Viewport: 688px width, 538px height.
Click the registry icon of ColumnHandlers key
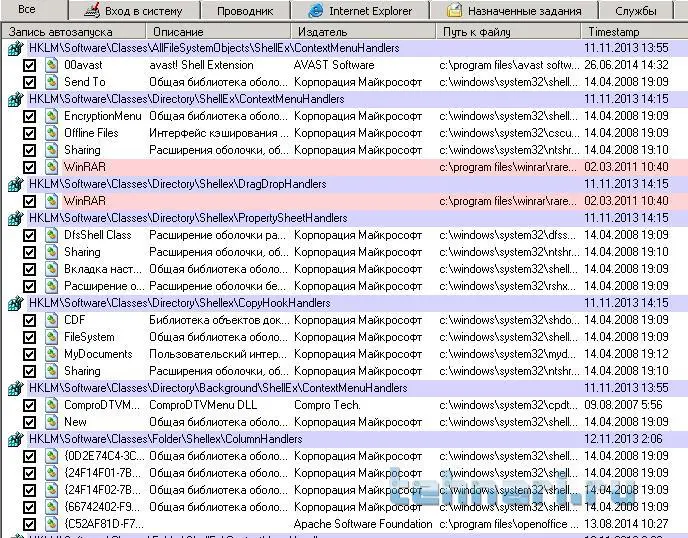point(15,440)
